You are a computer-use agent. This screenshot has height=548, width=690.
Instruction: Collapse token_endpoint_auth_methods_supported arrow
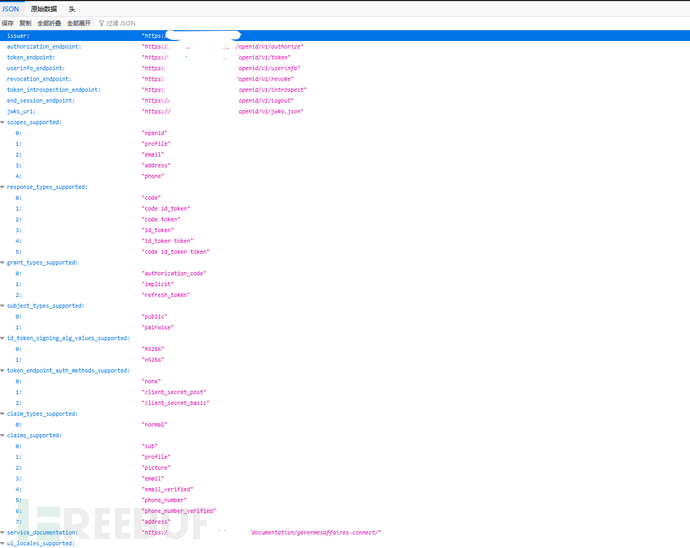coord(3,371)
